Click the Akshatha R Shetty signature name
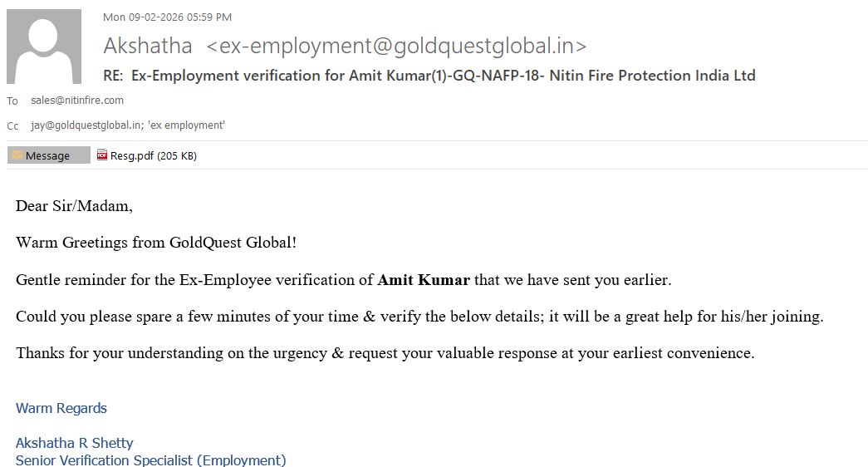 click(75, 443)
